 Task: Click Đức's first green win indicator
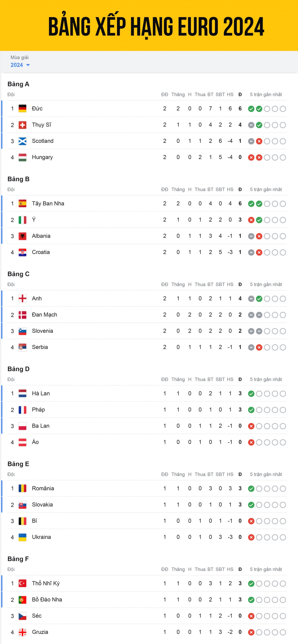pyautogui.click(x=251, y=109)
